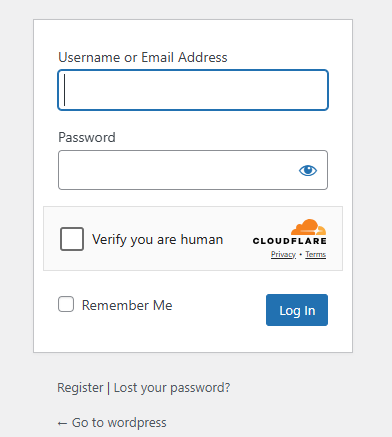Click the CLOUDFLARE wordmark text
The image size is (392, 437).
point(289,241)
